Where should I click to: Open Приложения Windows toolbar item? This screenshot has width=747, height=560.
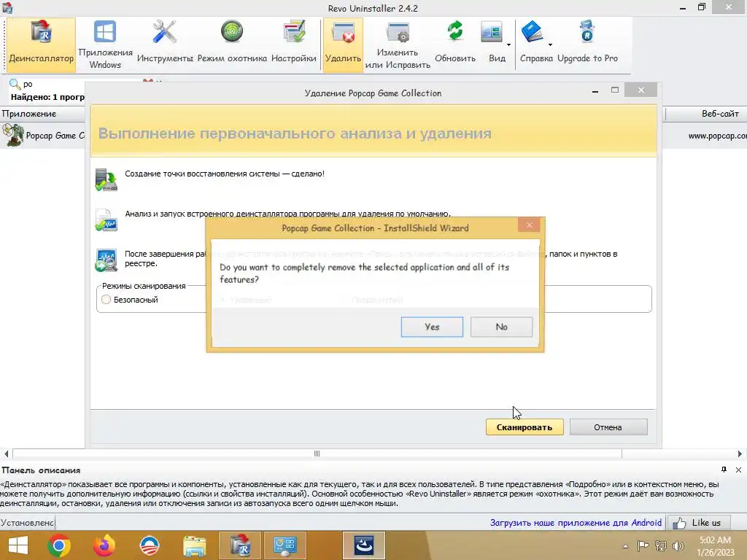point(105,45)
